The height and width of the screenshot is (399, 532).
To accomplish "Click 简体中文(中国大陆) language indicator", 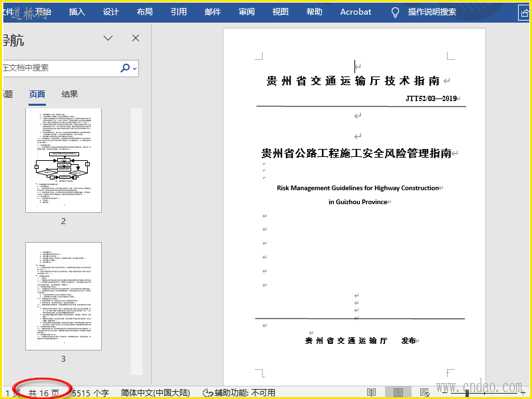I will 155,393.
